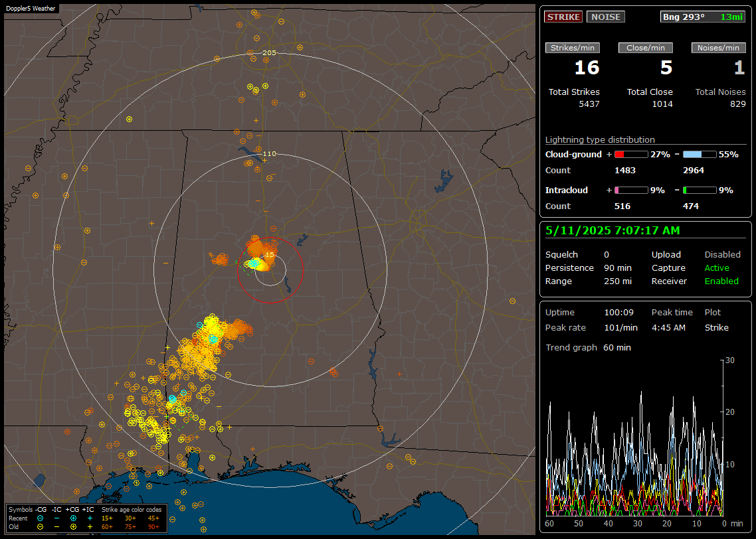Click the Total Noises count 829
This screenshot has width=756, height=539.
pos(737,104)
